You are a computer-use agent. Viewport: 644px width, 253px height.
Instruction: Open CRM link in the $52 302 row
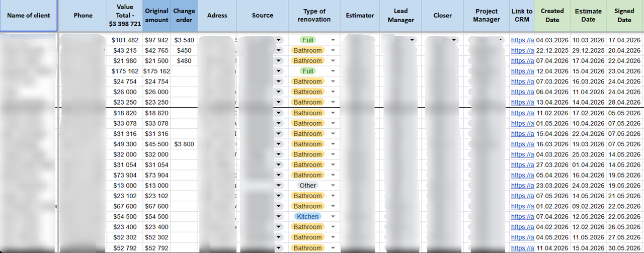click(x=522, y=237)
